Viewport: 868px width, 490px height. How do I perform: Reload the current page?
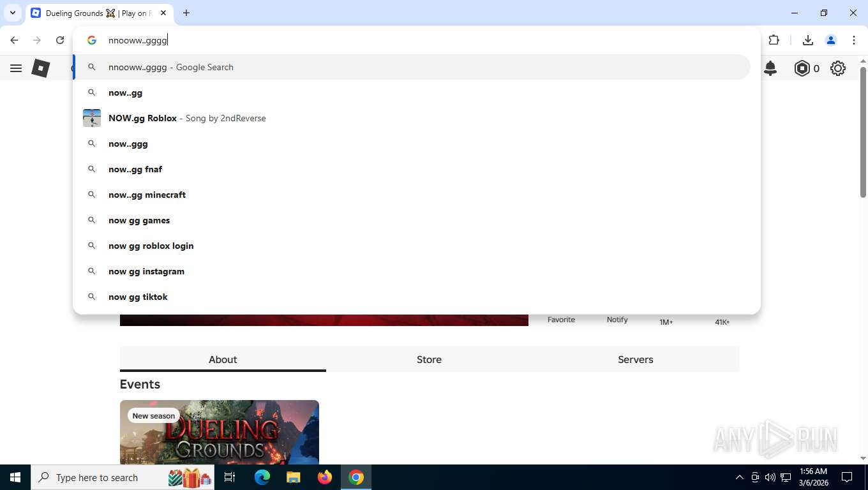pos(60,40)
